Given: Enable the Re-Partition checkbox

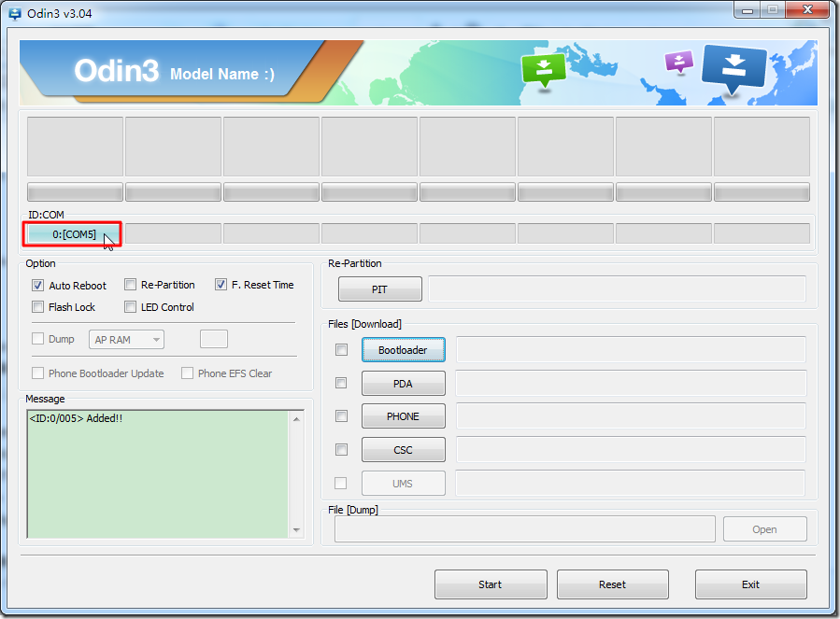Looking at the screenshot, I should pyautogui.click(x=130, y=285).
